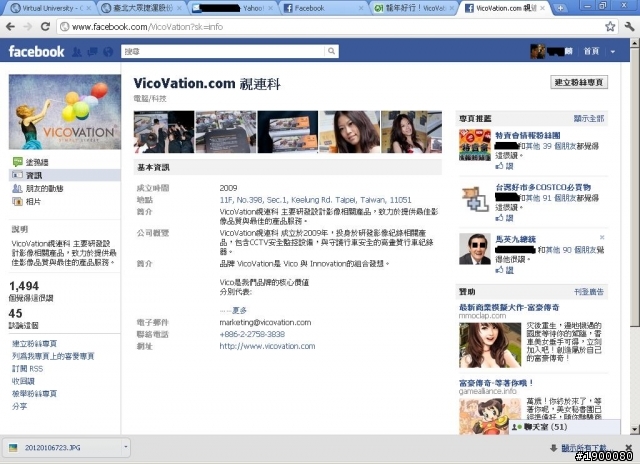This screenshot has height=464, width=640.
Task: Open the COSTCO page icon thumbnail
Action: [x=475, y=199]
